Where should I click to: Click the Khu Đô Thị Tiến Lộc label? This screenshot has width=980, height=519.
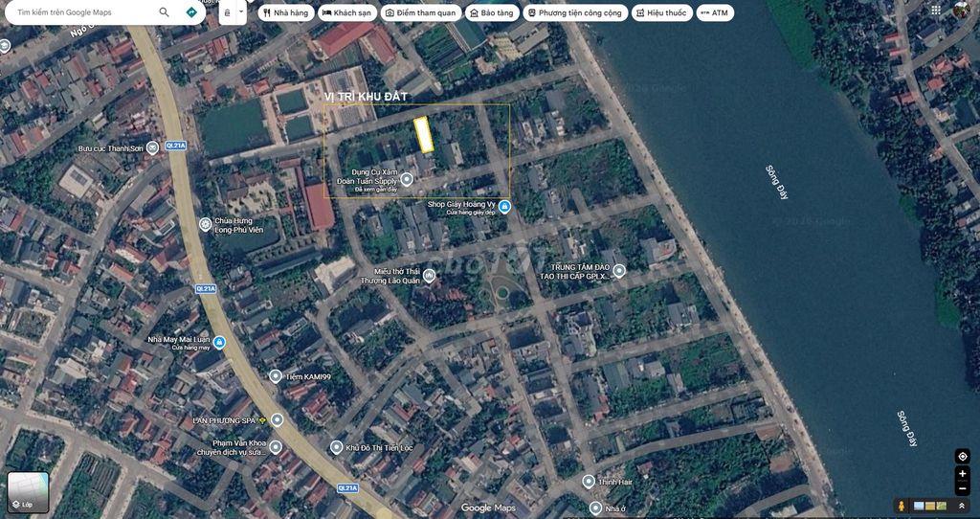379,448
